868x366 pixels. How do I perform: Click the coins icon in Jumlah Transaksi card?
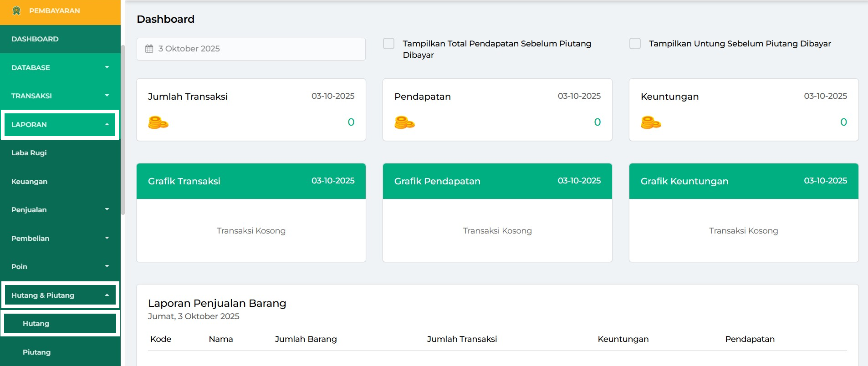[x=158, y=122]
